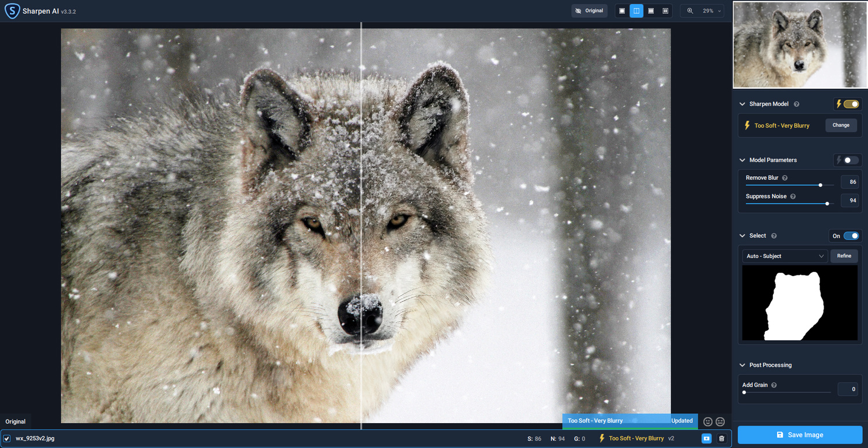Screen dimensions: 868x448
Task: Open Add Grain help icon
Action: (x=774, y=385)
